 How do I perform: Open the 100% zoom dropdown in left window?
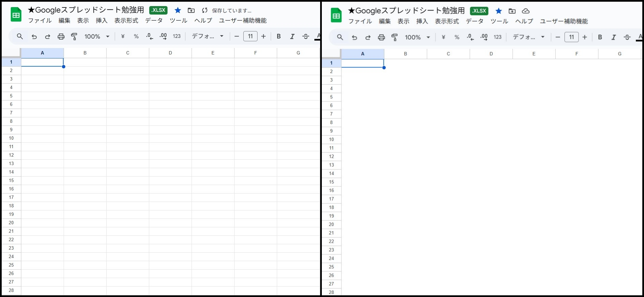point(97,37)
